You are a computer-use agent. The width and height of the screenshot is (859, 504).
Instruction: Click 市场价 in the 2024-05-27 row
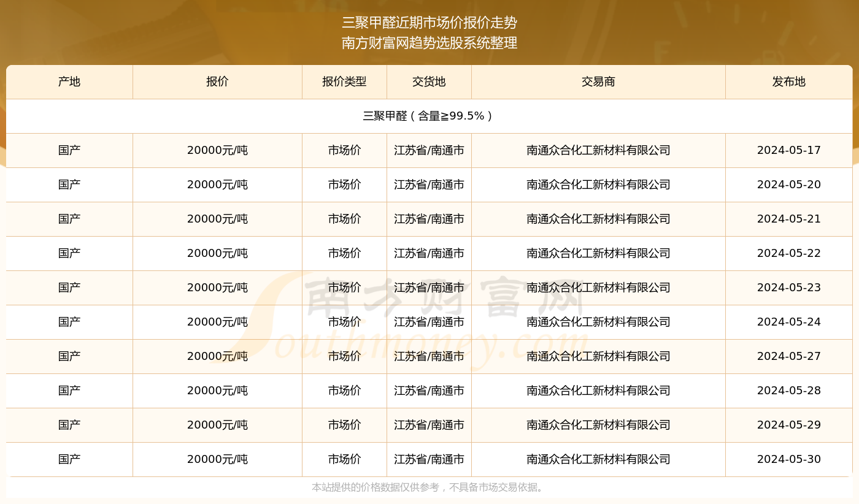click(x=344, y=356)
